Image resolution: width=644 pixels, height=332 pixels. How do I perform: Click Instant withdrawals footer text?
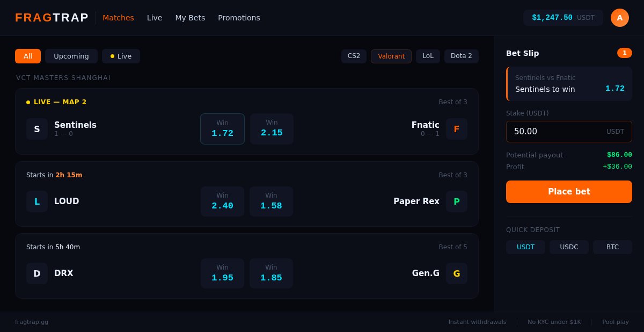tap(477, 322)
